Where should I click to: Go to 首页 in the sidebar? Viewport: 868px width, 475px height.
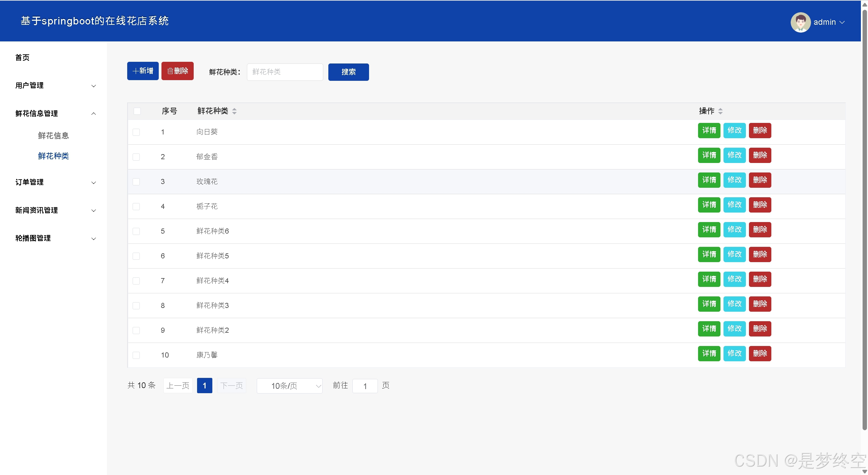coord(22,57)
